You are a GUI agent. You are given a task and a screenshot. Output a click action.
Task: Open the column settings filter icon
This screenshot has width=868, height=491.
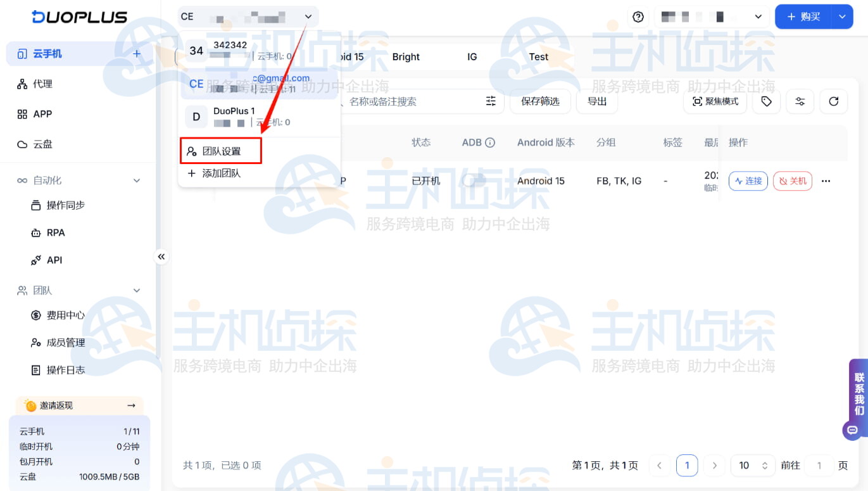point(800,101)
